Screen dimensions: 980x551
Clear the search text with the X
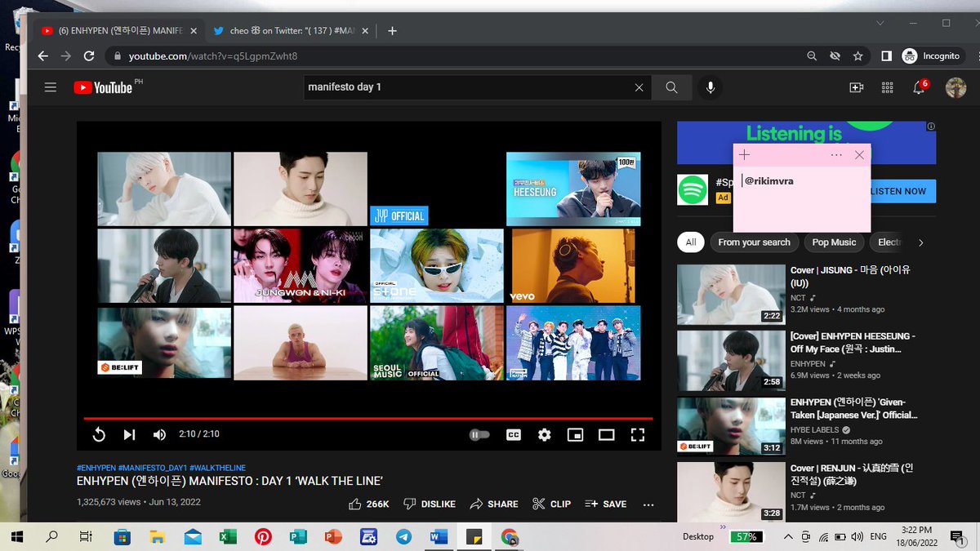tap(639, 87)
